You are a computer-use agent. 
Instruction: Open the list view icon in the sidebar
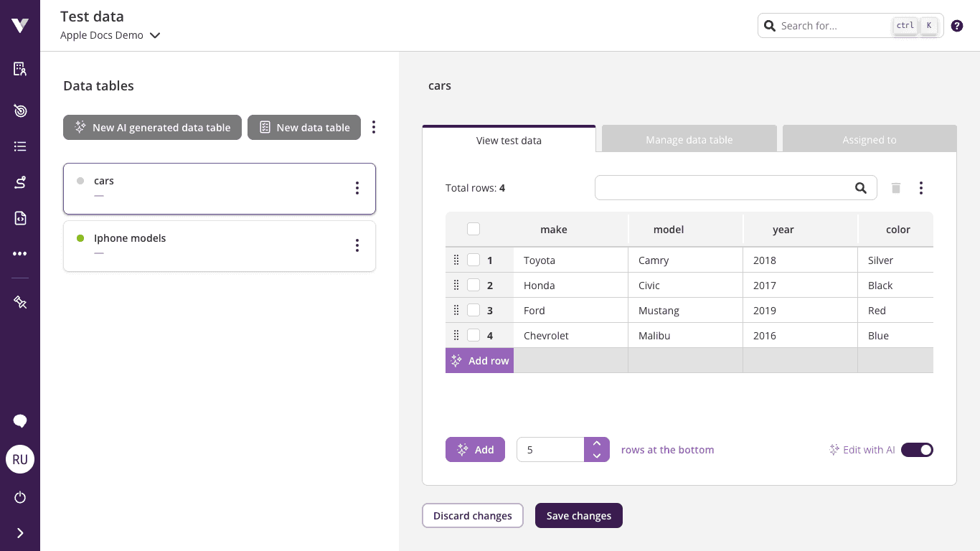[20, 147]
